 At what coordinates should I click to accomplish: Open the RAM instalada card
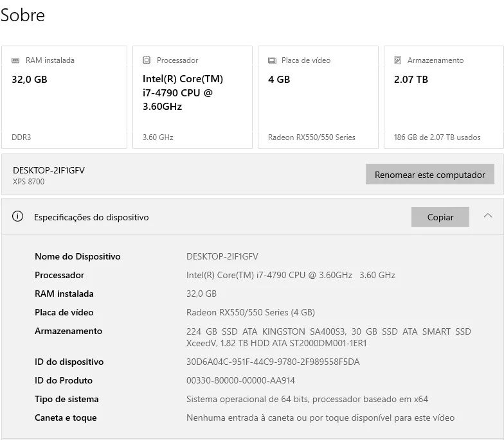pos(64,98)
